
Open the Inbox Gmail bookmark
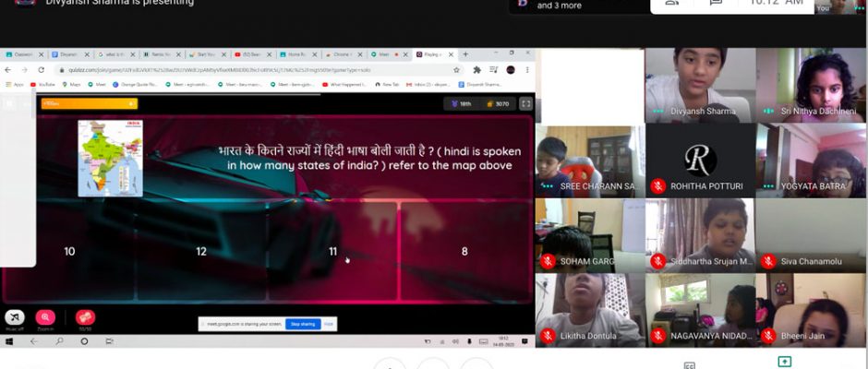point(428,85)
